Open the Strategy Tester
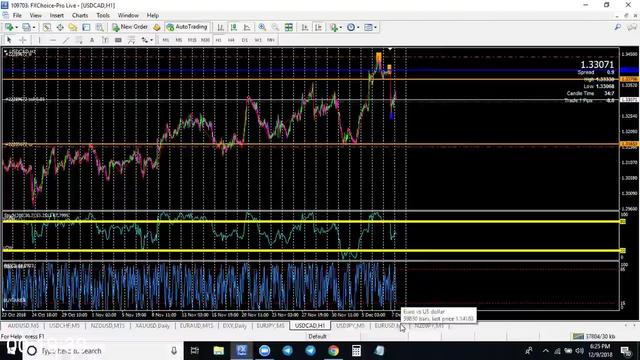This screenshot has height=360, width=640. click(x=100, y=27)
